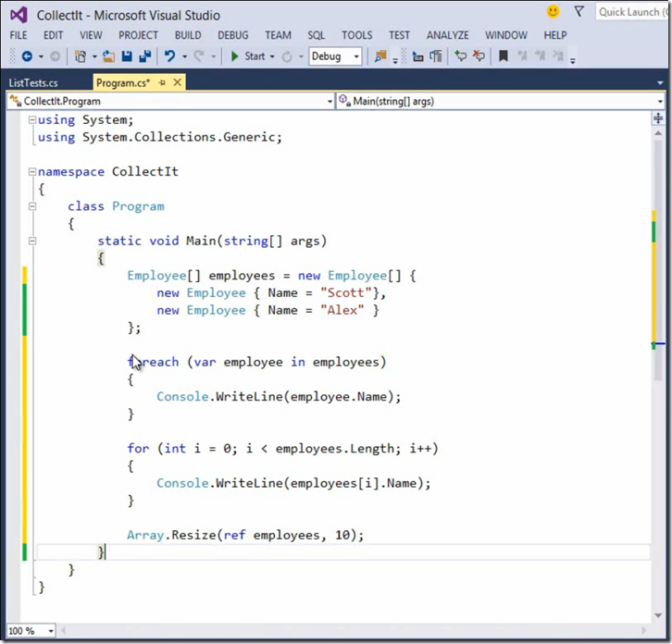This screenshot has height=644, width=672.
Task: Open the TEST menu
Action: (x=400, y=35)
